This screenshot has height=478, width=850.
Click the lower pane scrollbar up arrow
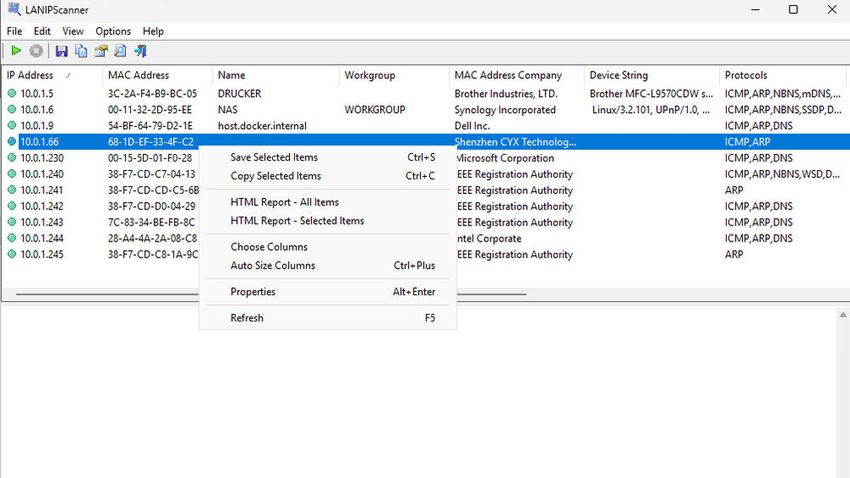843,314
